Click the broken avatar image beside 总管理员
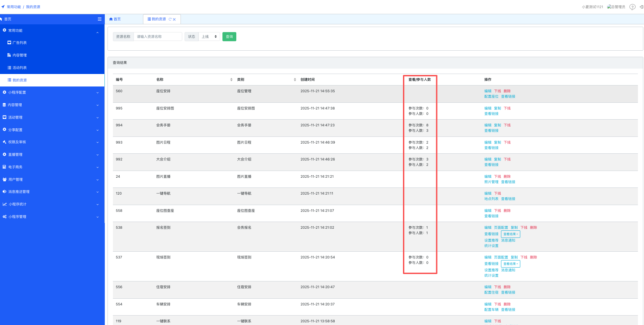644x325 pixels. [609, 7]
